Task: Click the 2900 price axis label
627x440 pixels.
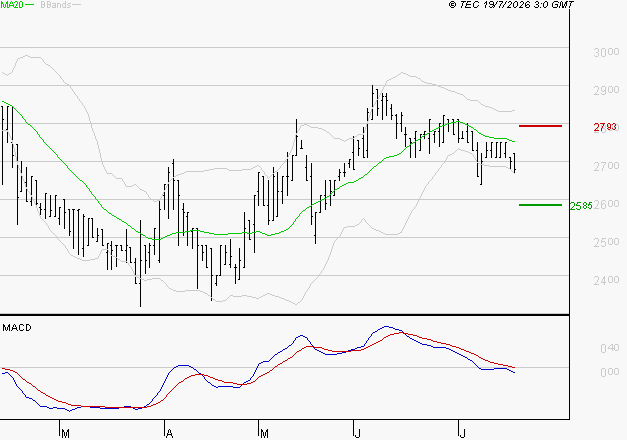Action: [606, 90]
